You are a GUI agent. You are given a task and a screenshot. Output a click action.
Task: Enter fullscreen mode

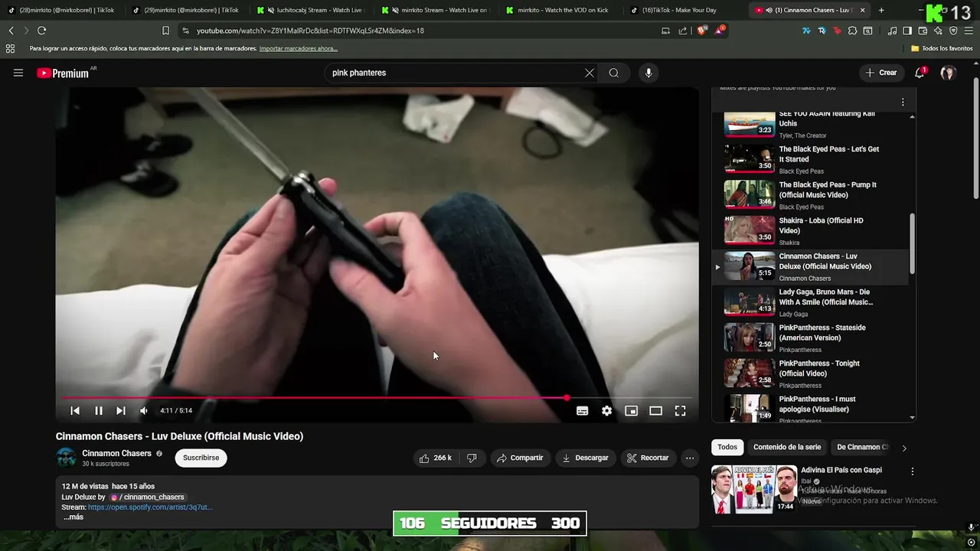680,411
